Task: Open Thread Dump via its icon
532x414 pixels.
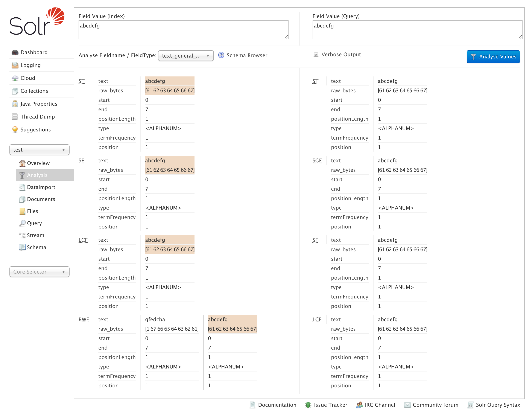Action: coord(15,117)
